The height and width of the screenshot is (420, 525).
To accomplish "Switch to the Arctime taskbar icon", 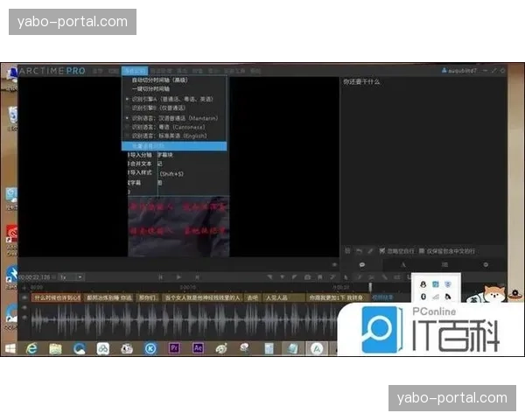I will point(317,348).
